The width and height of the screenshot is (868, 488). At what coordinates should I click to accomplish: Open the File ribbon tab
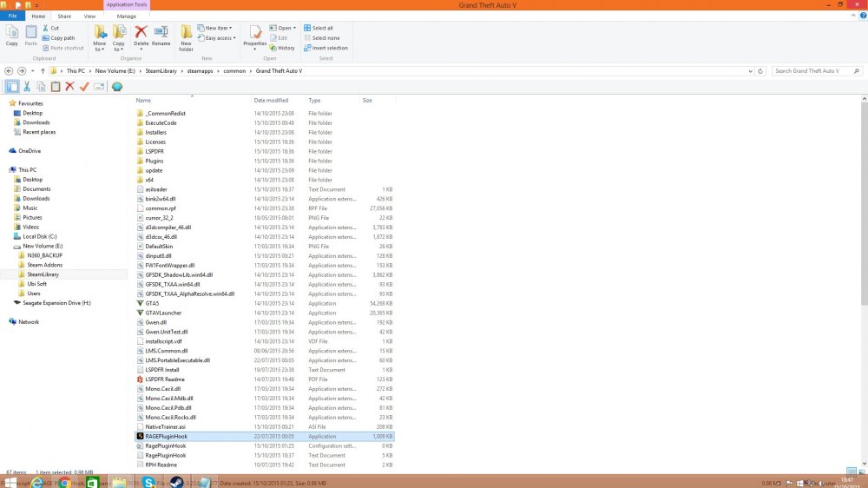[x=12, y=16]
